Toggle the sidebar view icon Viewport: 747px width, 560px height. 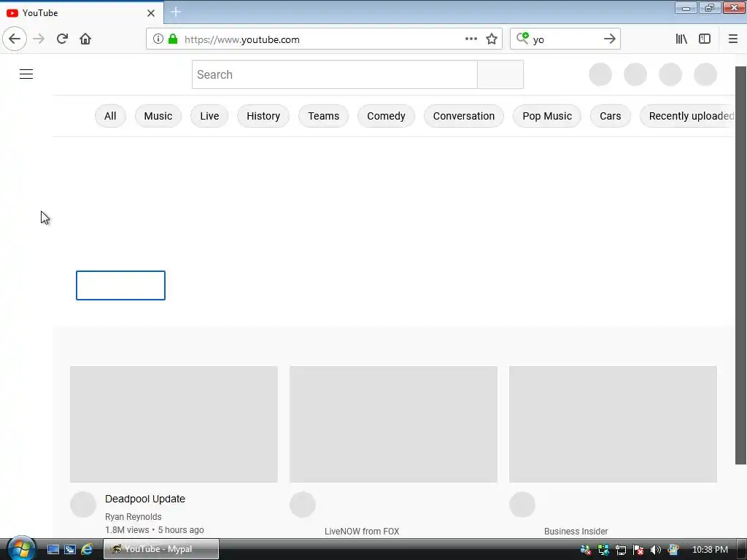pos(705,39)
